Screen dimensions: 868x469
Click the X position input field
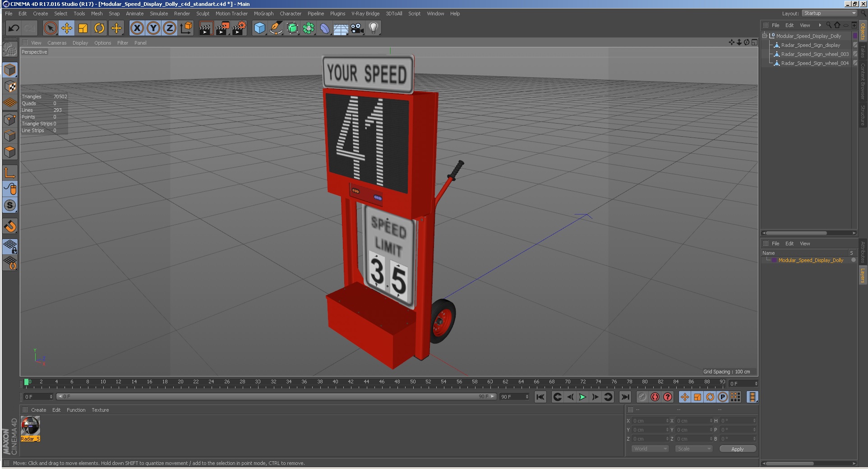coord(650,421)
